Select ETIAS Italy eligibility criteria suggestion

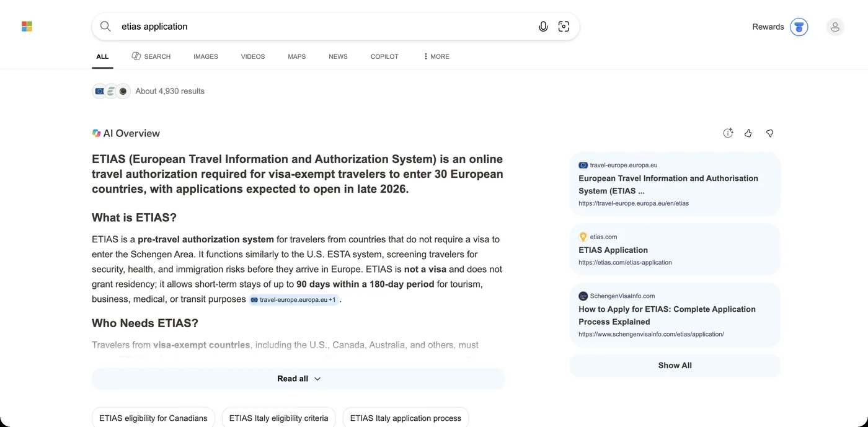[278, 418]
